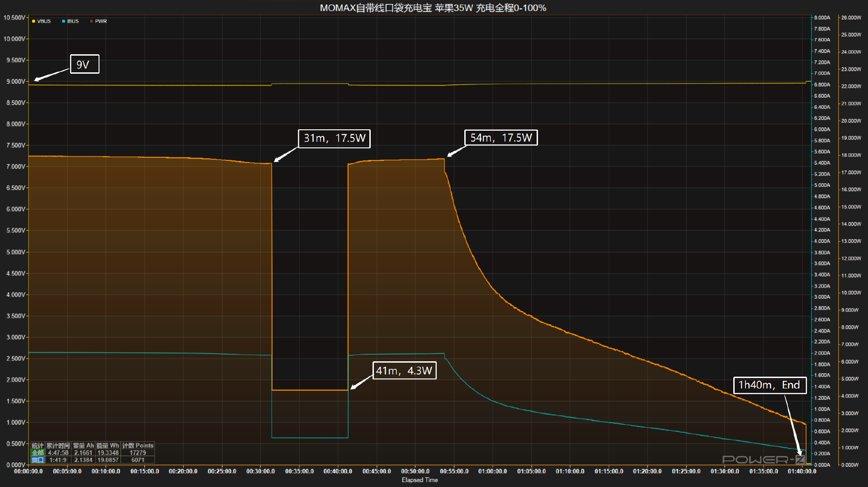Click the 8.000A current axis tick
The width and height of the screenshot is (868, 487).
(x=822, y=18)
